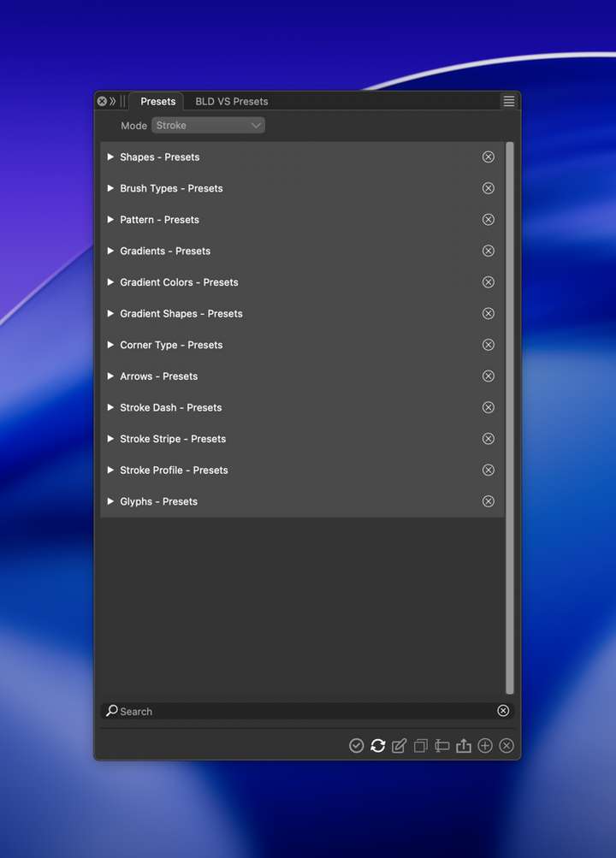Expand the Stroke Dash - Presets group

(110, 408)
